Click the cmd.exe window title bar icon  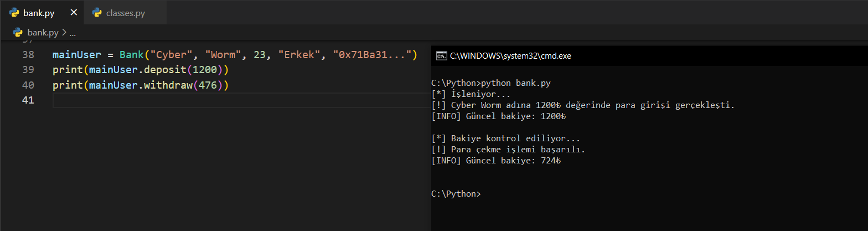pyautogui.click(x=441, y=55)
